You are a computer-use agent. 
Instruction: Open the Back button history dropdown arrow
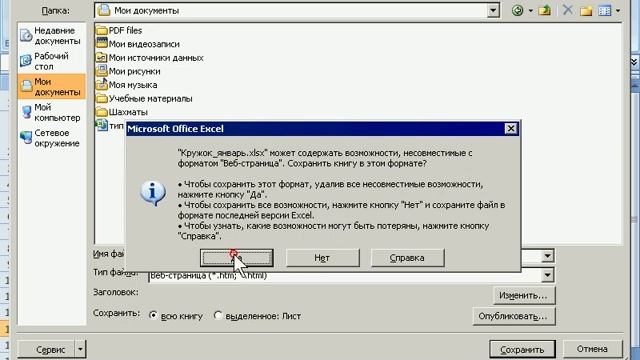pos(531,11)
